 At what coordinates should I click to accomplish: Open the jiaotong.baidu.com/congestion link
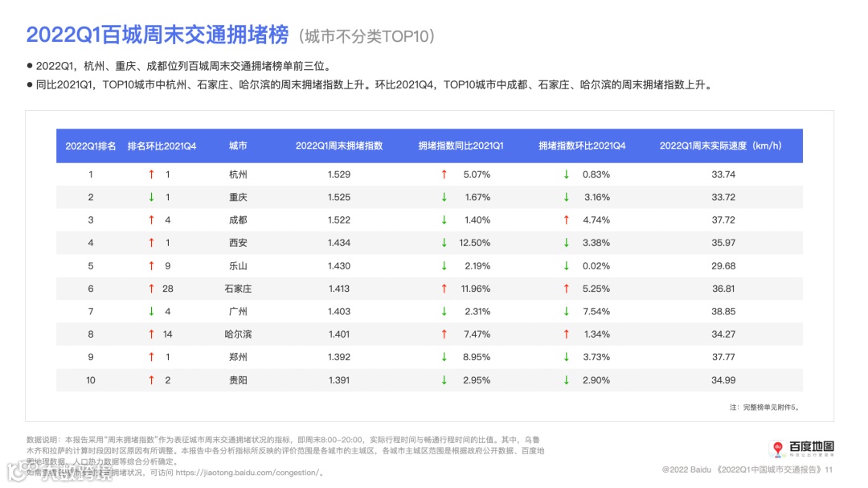247,473
